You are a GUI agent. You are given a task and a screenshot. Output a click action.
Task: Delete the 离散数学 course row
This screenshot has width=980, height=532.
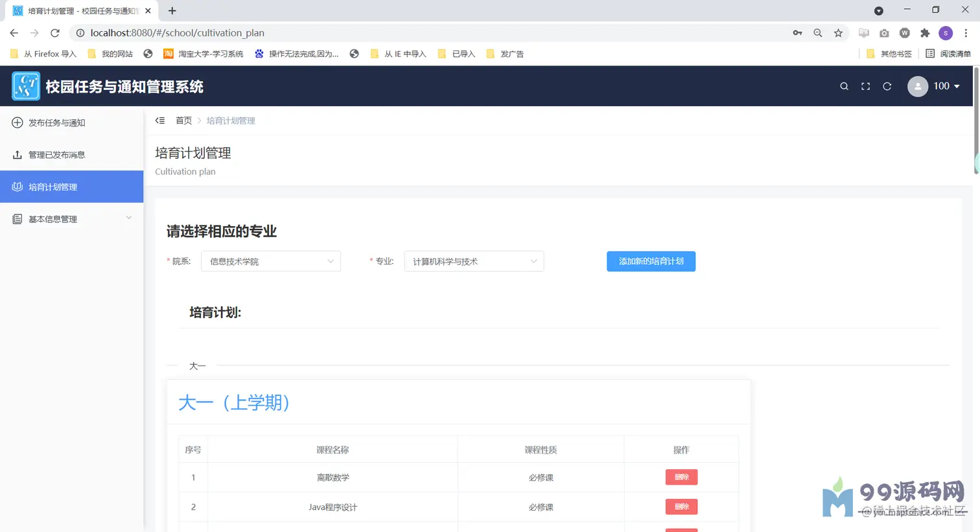tap(681, 477)
